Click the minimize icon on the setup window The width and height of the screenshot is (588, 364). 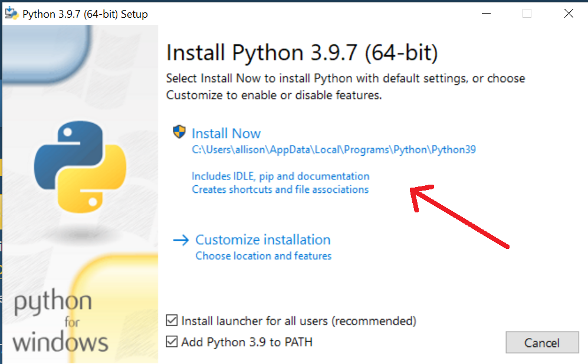tap(485, 13)
